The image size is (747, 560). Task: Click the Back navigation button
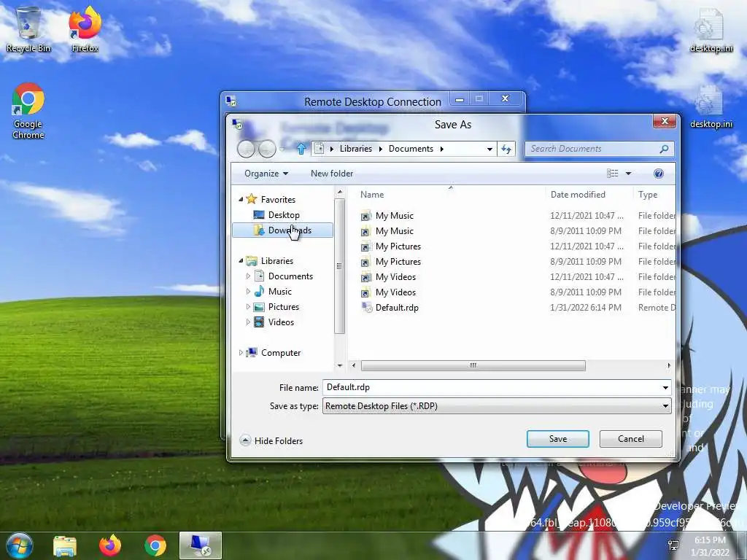tap(247, 149)
